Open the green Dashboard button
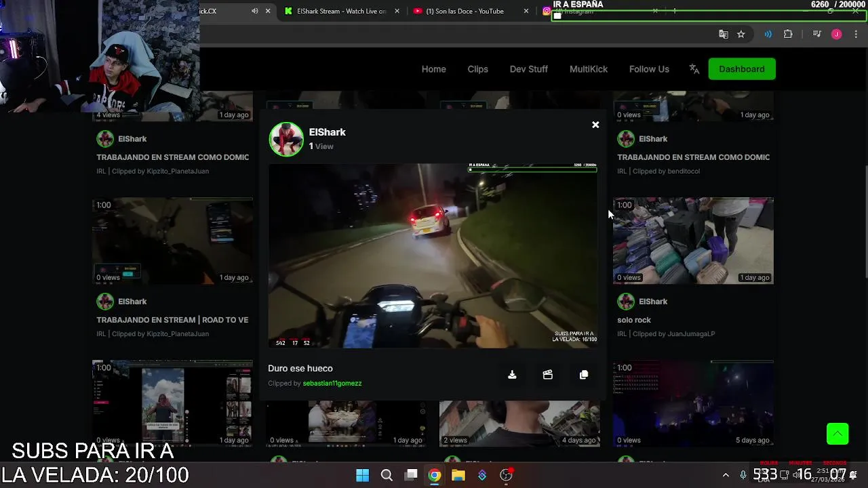The image size is (868, 488). 741,69
